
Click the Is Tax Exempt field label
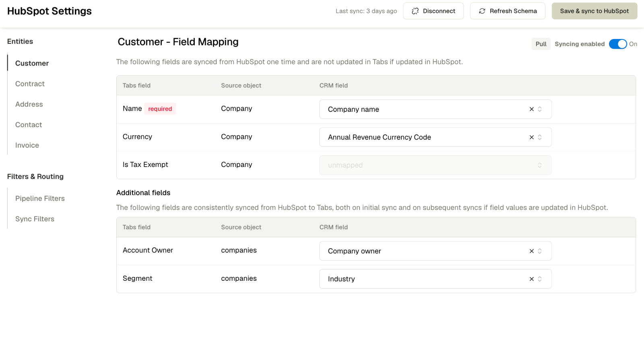[145, 165]
